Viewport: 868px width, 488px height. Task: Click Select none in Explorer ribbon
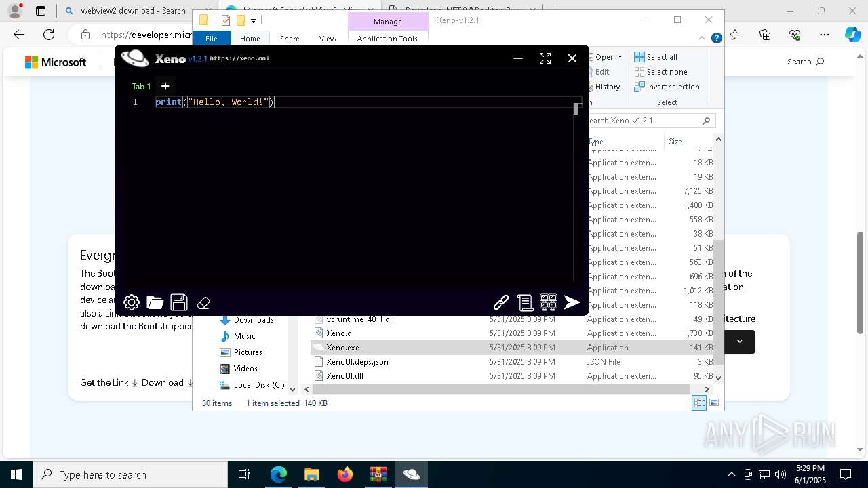click(x=660, y=72)
